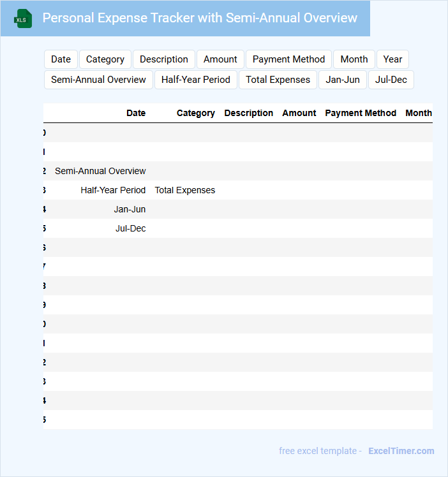Click the Jul-Dec table cell
The height and width of the screenshot is (477, 448).
click(131, 228)
